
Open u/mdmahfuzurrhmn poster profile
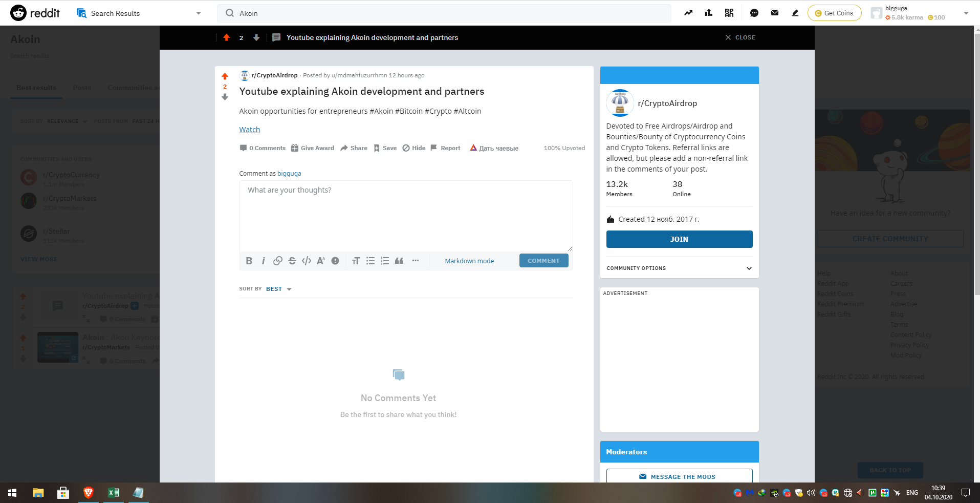click(x=359, y=75)
